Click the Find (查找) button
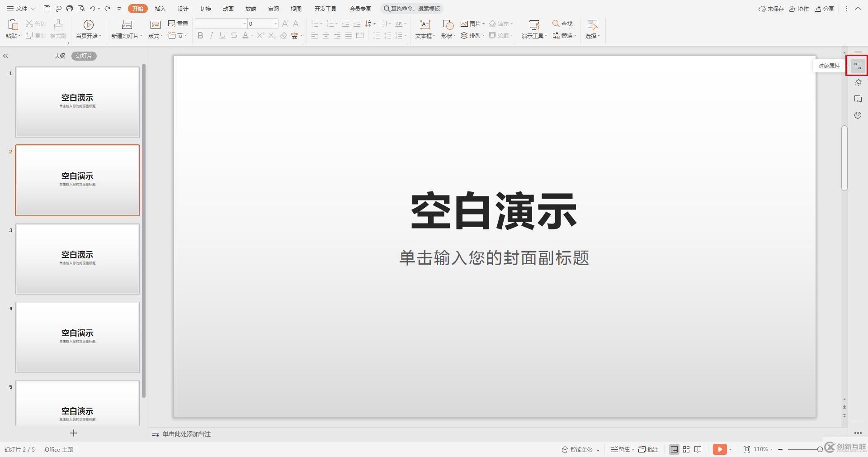This screenshot has width=868, height=457. (x=562, y=24)
